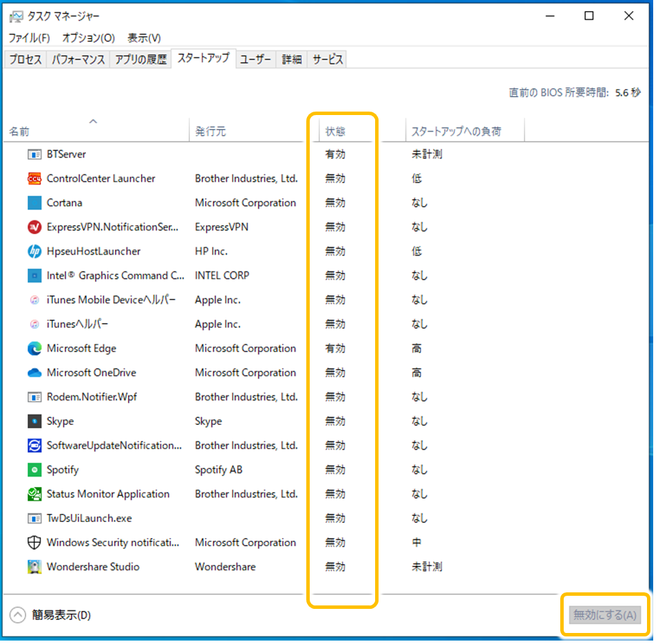Screen dimensions: 658x644
Task: Select the Microsoft Edge icon
Action: [34, 350]
